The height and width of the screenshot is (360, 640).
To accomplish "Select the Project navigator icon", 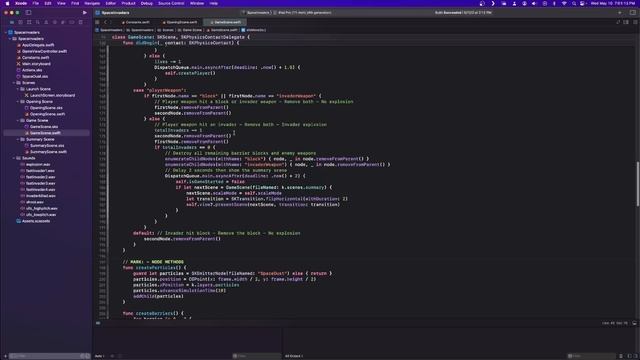I will [12, 22].
